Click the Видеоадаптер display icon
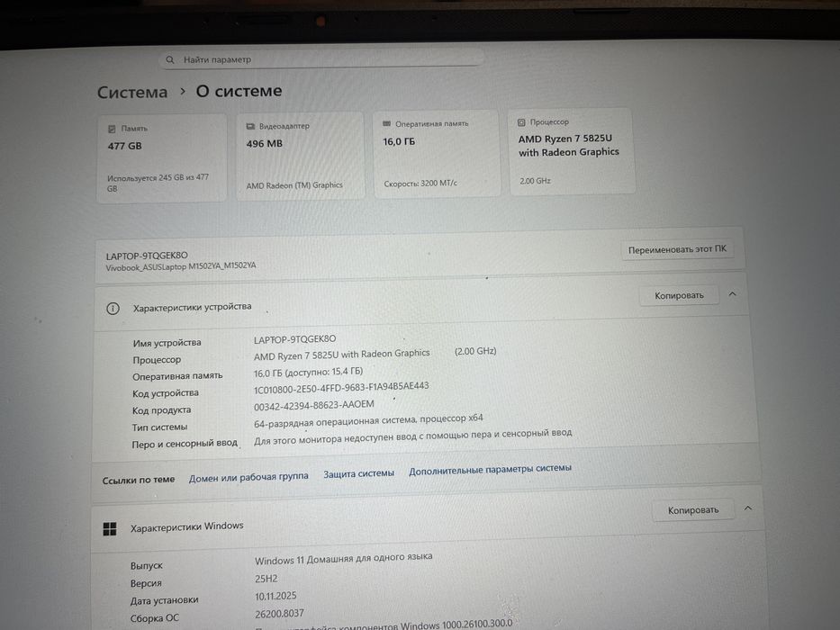This screenshot has height=630, width=840. [x=250, y=126]
